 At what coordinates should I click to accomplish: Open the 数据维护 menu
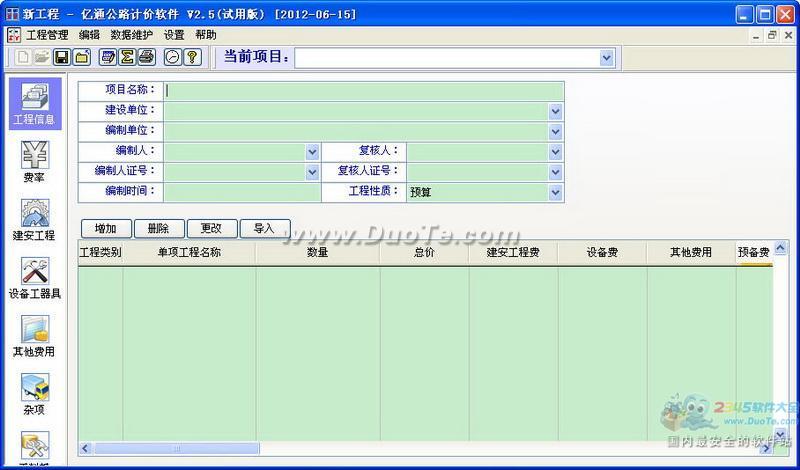[132, 35]
